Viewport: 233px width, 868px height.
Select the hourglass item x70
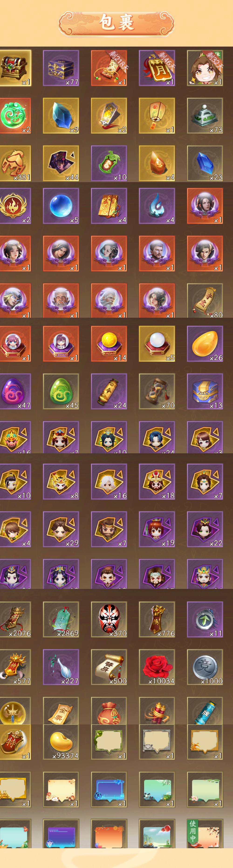point(157,391)
